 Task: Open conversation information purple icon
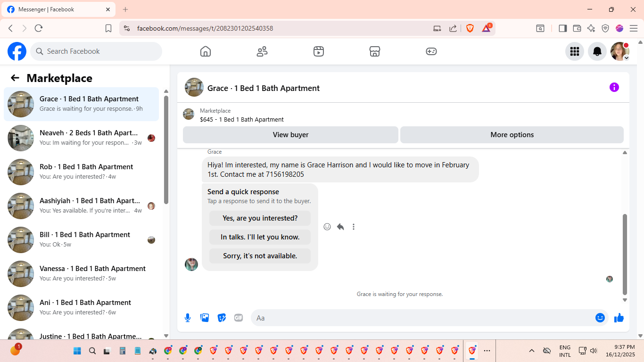(614, 87)
